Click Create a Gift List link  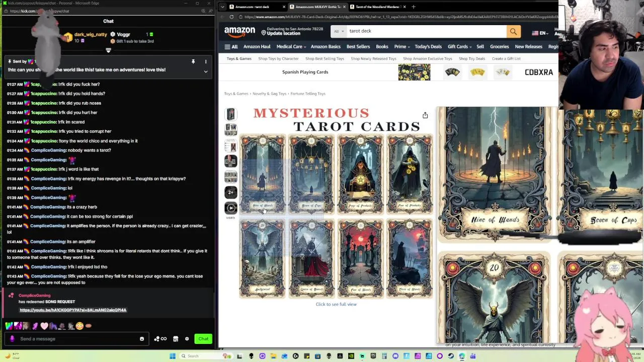click(506, 59)
